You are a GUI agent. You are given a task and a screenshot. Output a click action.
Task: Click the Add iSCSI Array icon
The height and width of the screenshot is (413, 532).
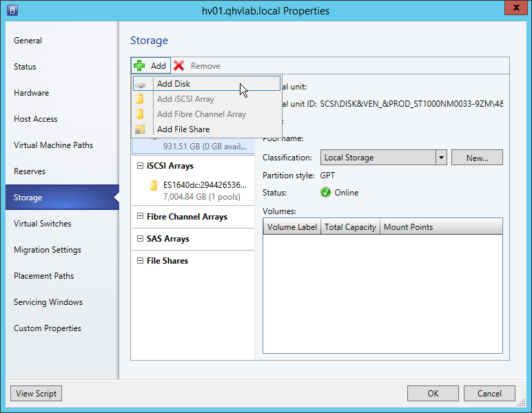click(140, 99)
